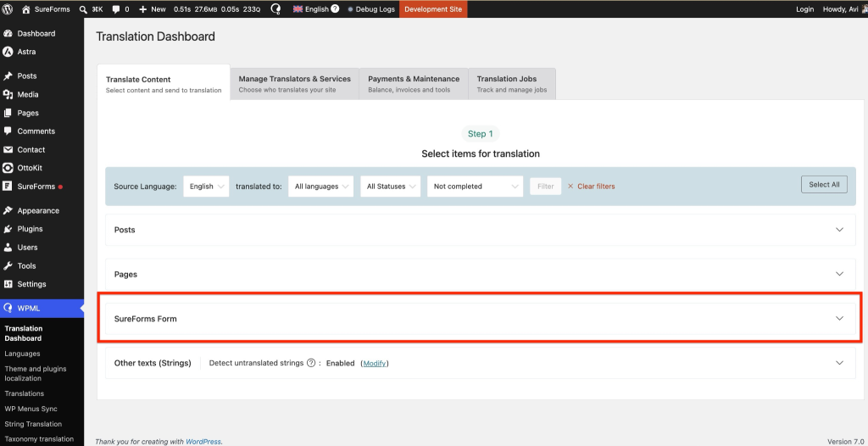Open String Translation submenu item

click(x=33, y=424)
